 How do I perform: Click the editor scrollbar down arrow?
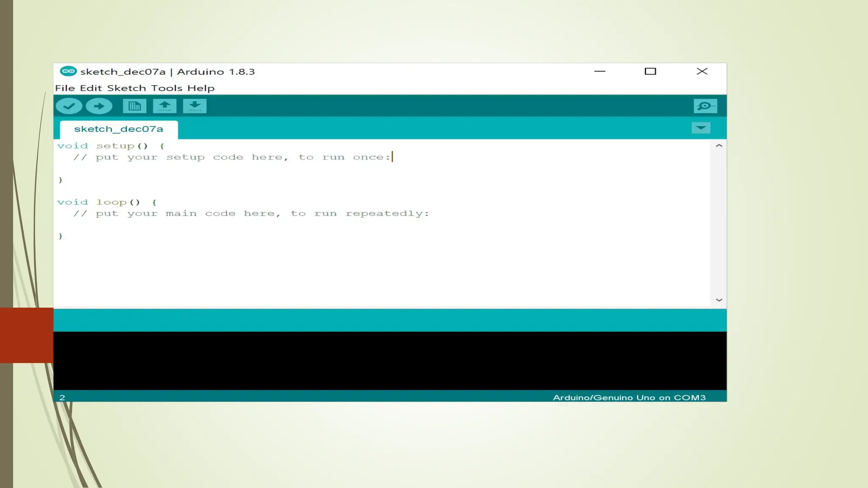click(719, 300)
